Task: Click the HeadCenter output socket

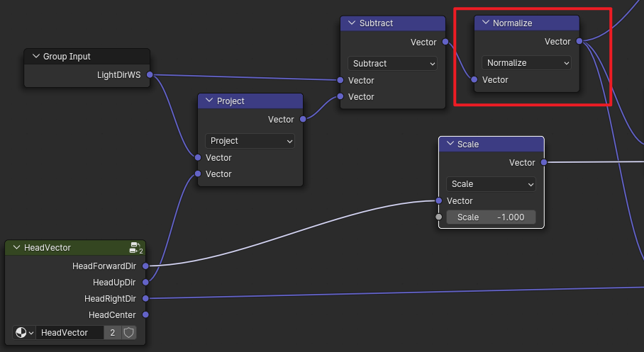Action: pos(145,314)
